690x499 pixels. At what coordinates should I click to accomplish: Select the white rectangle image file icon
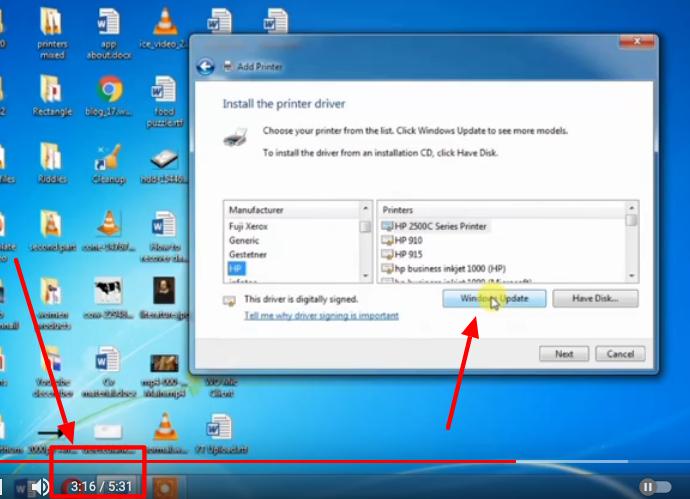pos(108,432)
